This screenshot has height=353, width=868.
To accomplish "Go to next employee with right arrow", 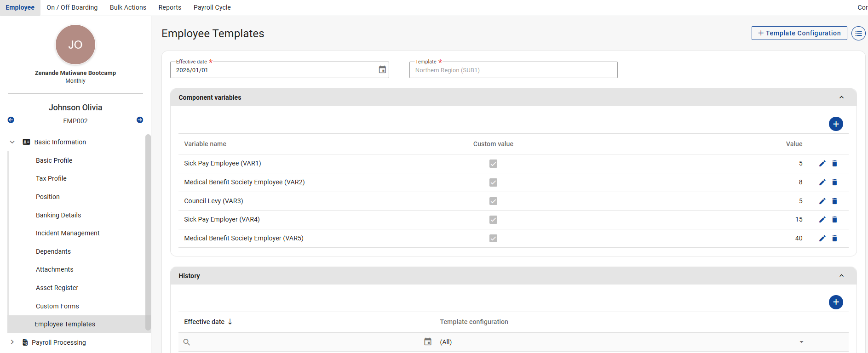I will [x=140, y=120].
